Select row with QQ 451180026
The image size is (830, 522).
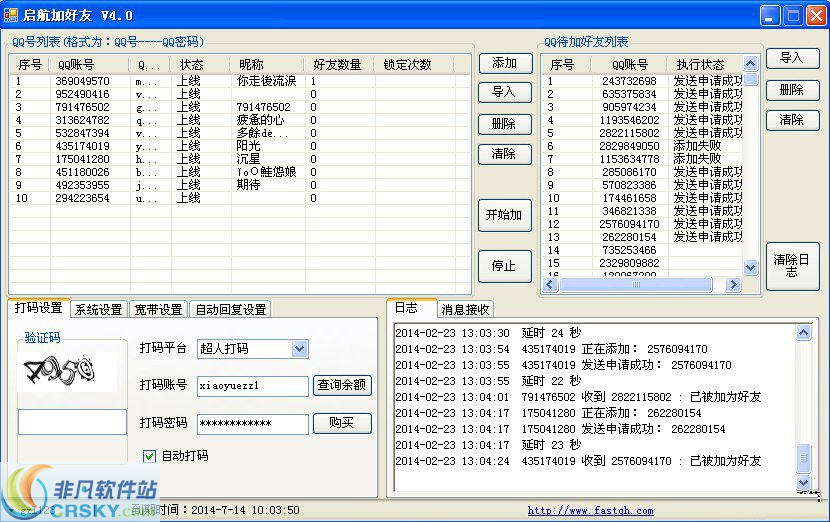pyautogui.click(x=239, y=172)
